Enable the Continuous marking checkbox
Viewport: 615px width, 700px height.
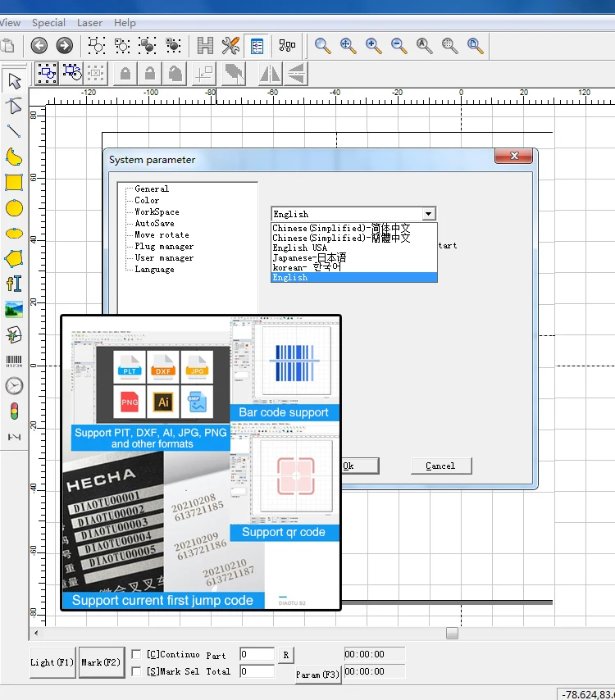pos(136,655)
